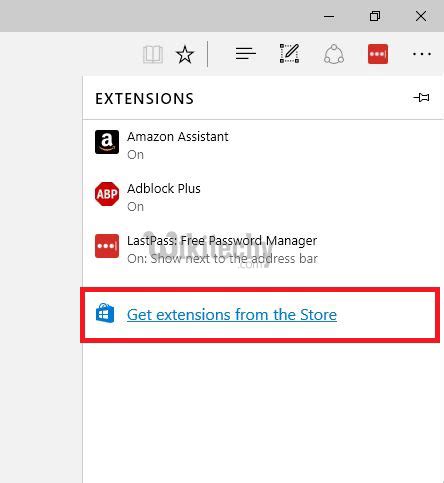
Task: Pin the Extensions pane
Action: click(x=422, y=98)
